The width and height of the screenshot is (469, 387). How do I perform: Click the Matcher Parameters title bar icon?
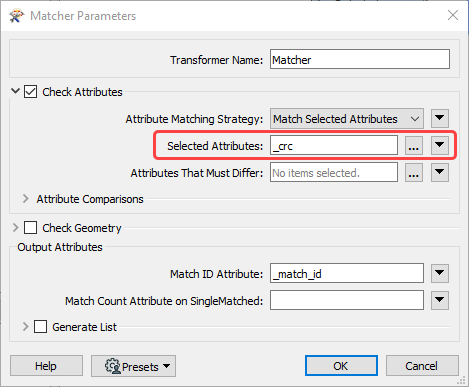(17, 16)
